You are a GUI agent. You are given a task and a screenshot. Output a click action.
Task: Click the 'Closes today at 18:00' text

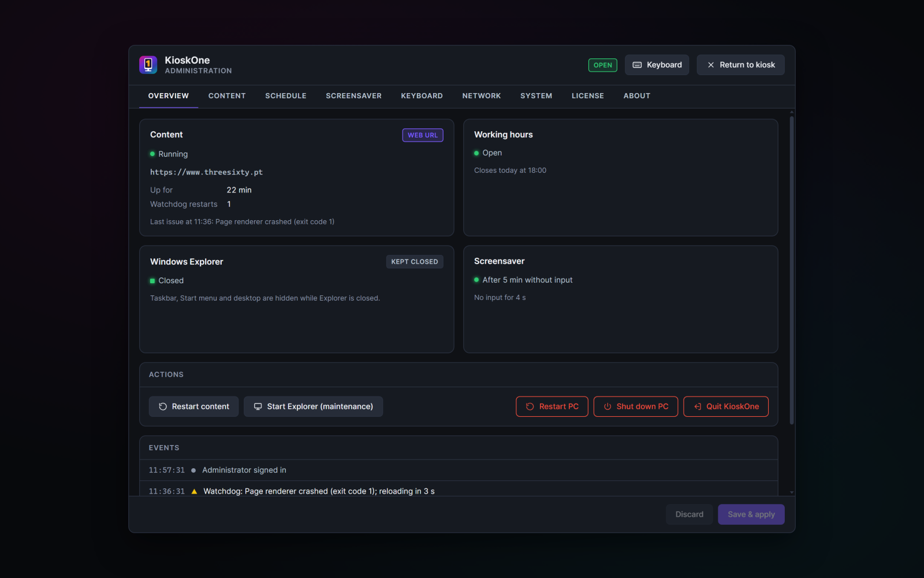tap(510, 171)
